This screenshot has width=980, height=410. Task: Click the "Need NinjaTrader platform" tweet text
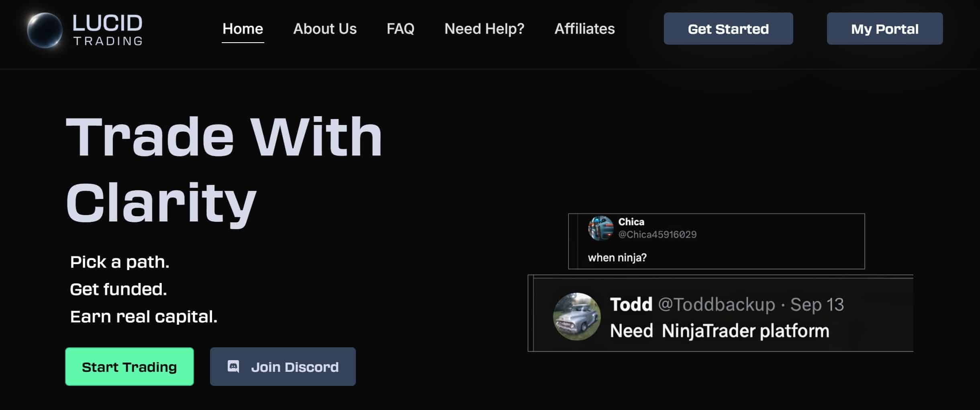click(719, 331)
